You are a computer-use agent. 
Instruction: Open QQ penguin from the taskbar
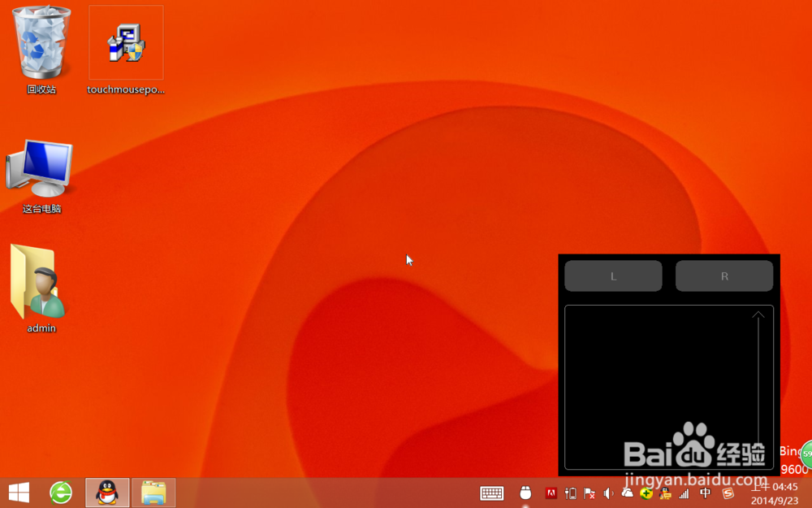pos(107,493)
